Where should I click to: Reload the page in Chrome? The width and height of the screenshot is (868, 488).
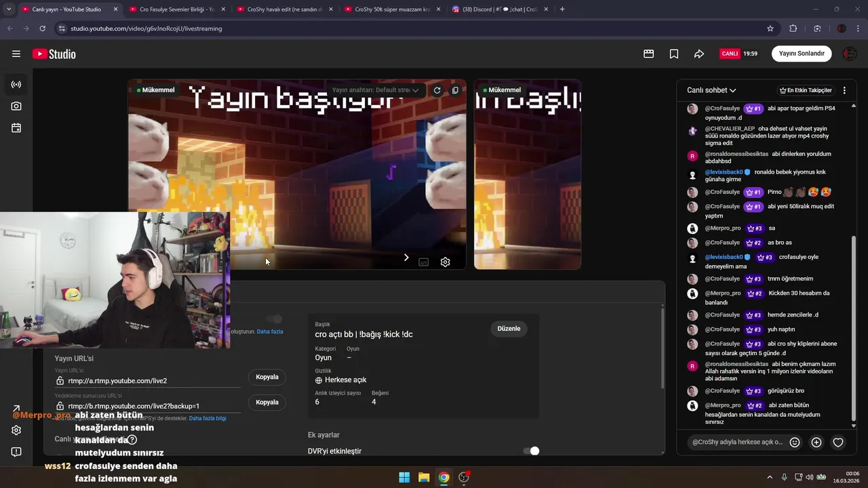click(42, 28)
